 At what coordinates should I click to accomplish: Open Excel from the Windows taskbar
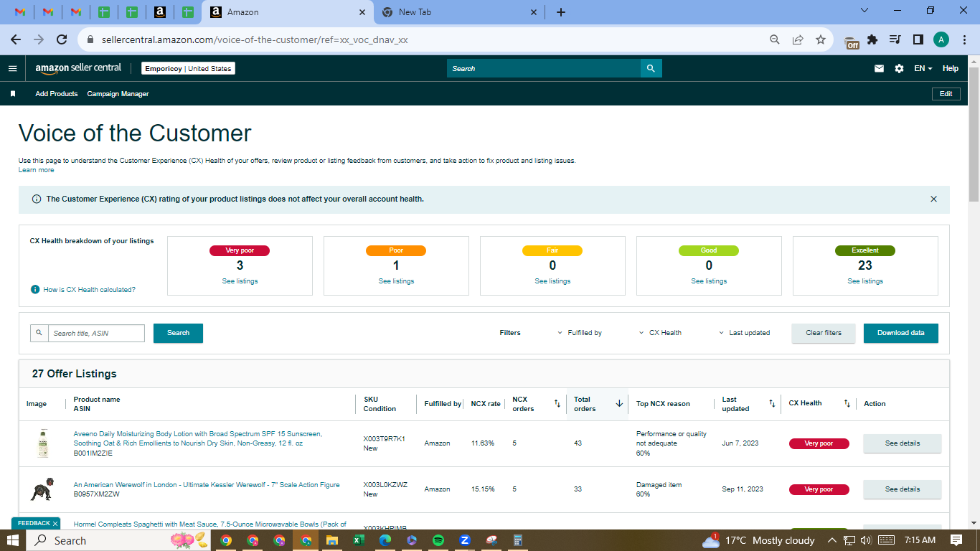click(x=359, y=540)
